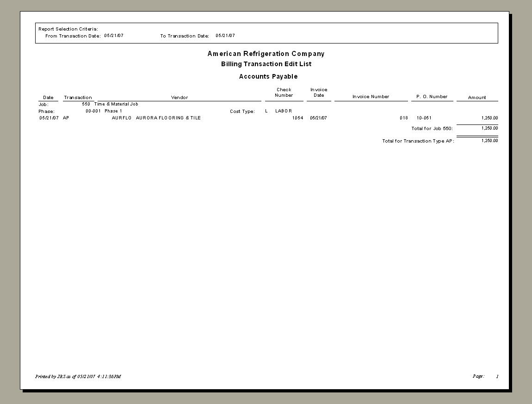The width and height of the screenshot is (532, 404).
Task: Click the 'Time & Material Job' description
Action: coord(116,104)
